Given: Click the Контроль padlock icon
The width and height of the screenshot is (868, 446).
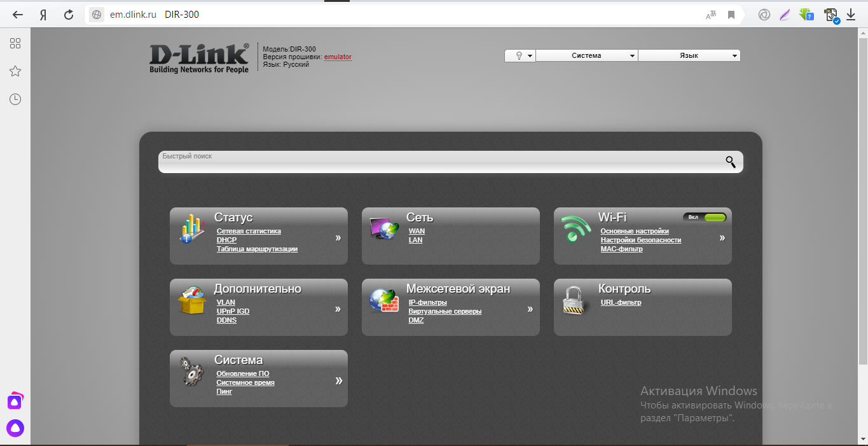Looking at the screenshot, I should [573, 300].
